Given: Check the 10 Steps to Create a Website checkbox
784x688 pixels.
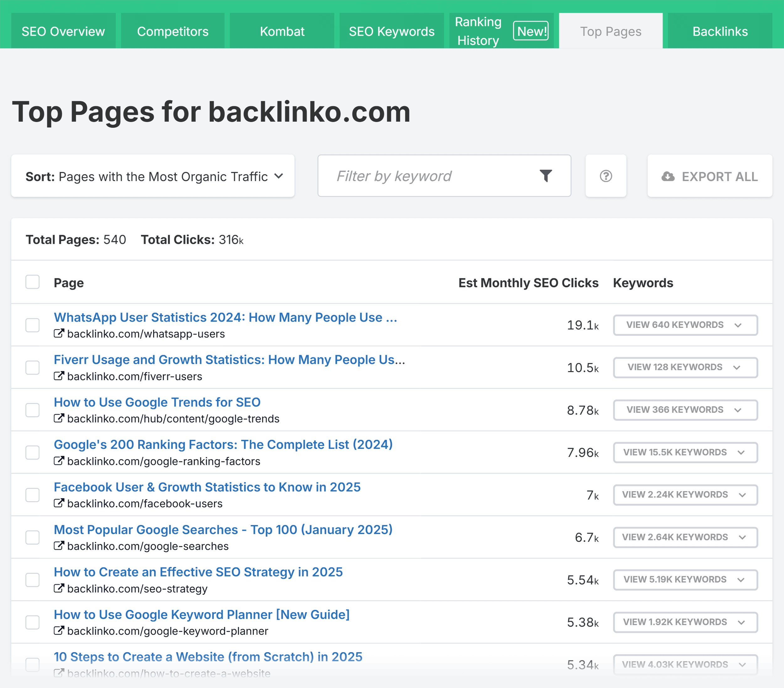Looking at the screenshot, I should (x=33, y=664).
